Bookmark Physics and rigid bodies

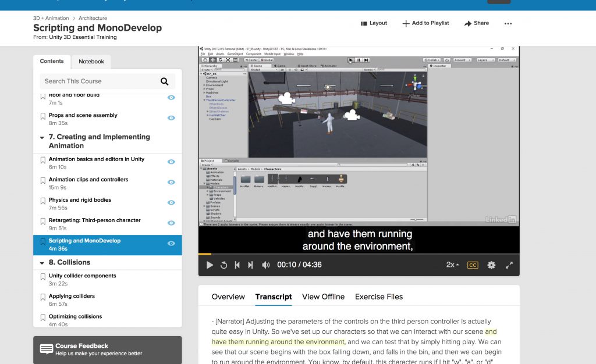click(x=43, y=201)
